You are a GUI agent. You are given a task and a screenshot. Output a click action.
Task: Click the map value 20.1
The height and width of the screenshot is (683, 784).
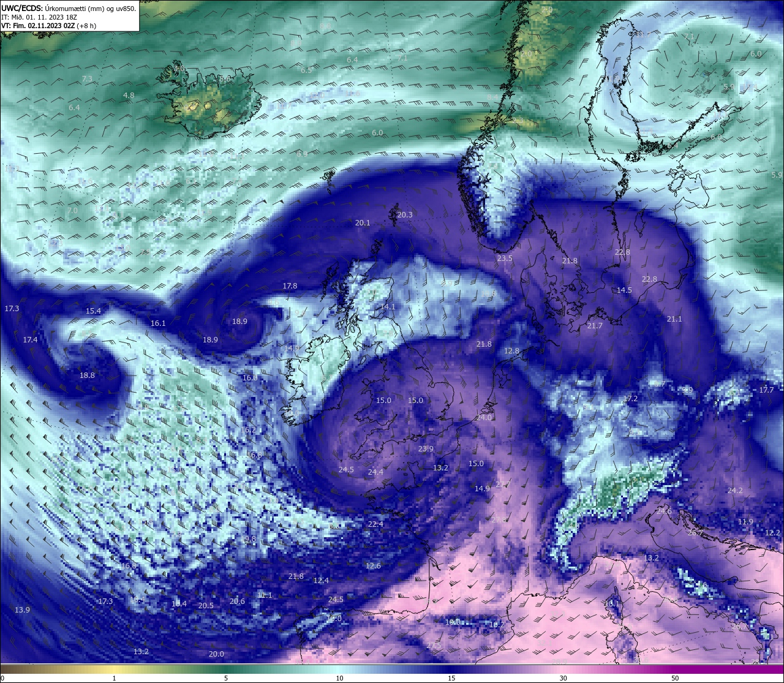pyautogui.click(x=363, y=223)
